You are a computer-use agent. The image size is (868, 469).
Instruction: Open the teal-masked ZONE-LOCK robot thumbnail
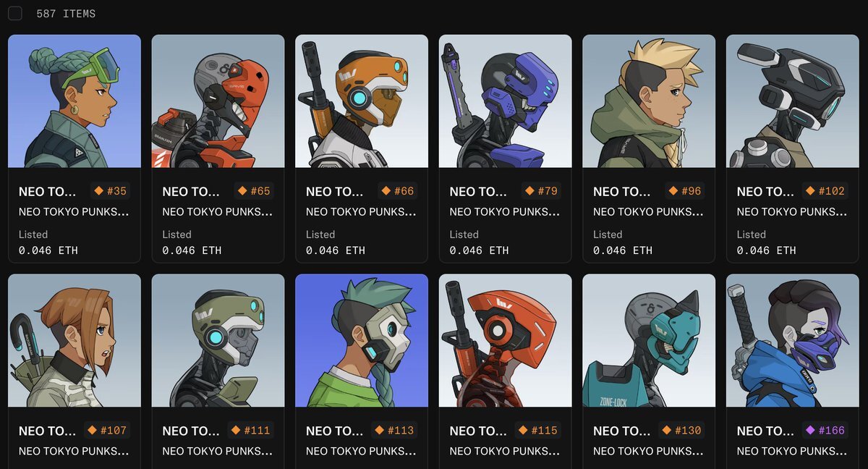[x=649, y=340]
